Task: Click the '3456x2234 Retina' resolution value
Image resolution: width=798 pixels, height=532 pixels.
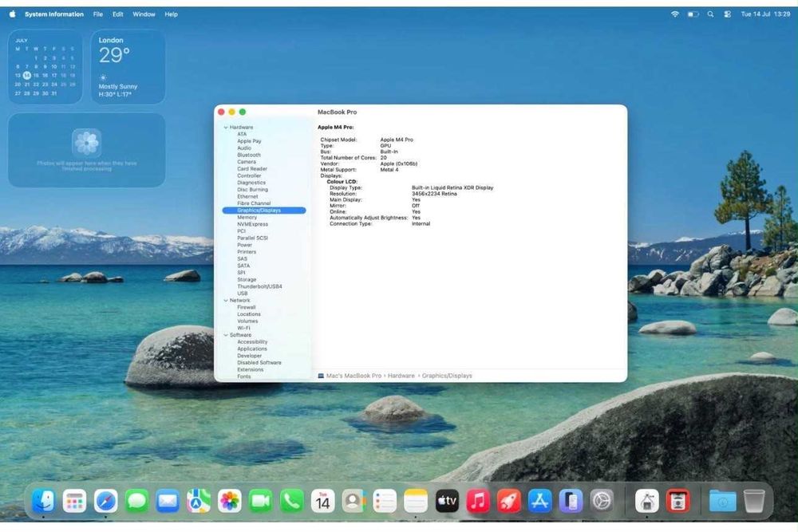Action: [x=434, y=194]
